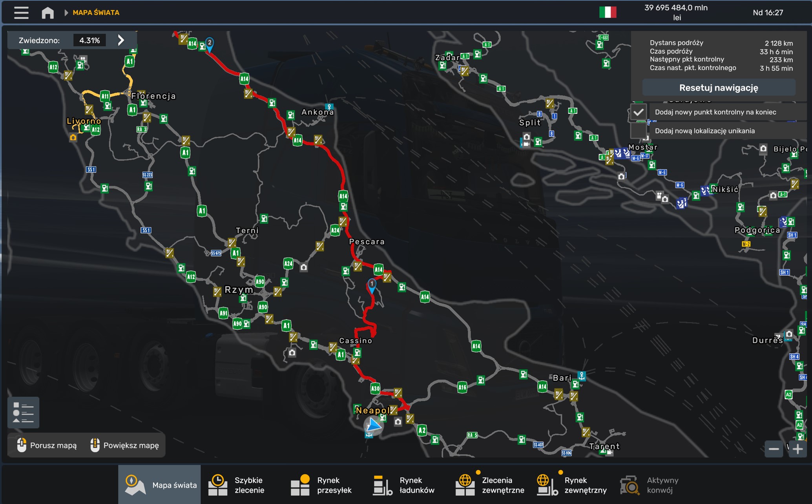Screen dimensions: 812x504
Task: Click the A16 highway shield east of Neapol
Action: point(462,387)
